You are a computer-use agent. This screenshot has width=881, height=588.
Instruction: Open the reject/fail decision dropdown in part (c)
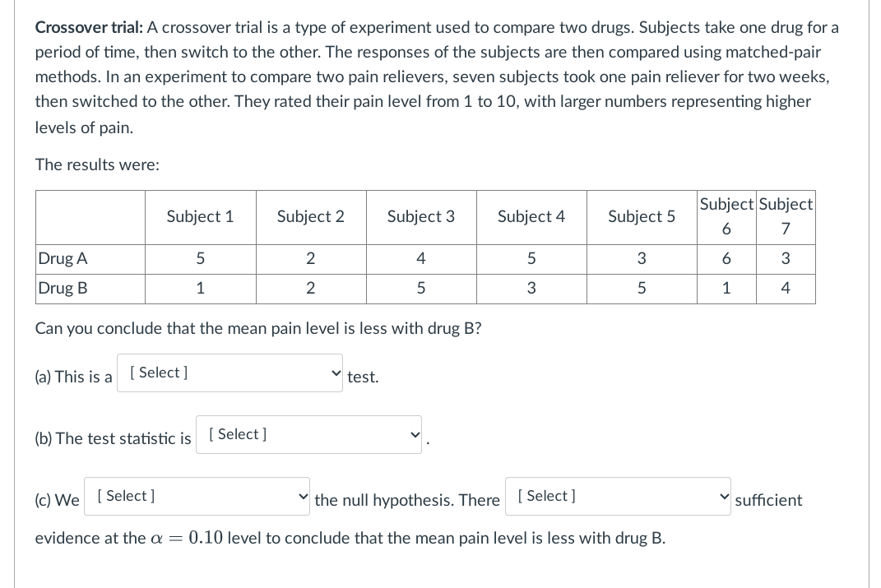pyautogui.click(x=197, y=496)
